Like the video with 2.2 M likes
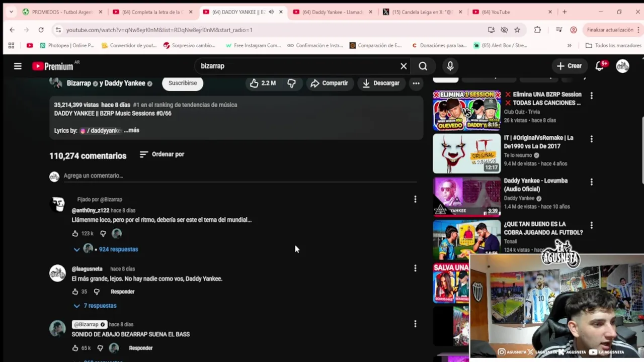Image resolution: width=644 pixels, height=362 pixels. [x=263, y=83]
